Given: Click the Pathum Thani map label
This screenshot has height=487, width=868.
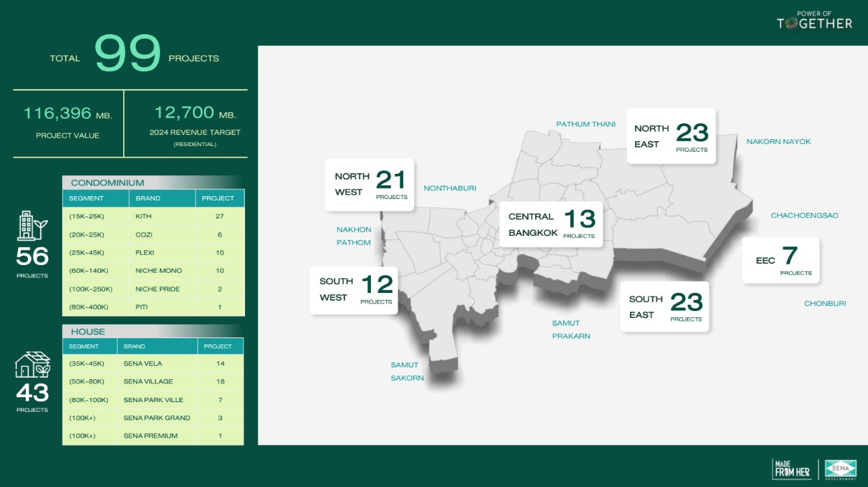Looking at the screenshot, I should click(x=586, y=125).
